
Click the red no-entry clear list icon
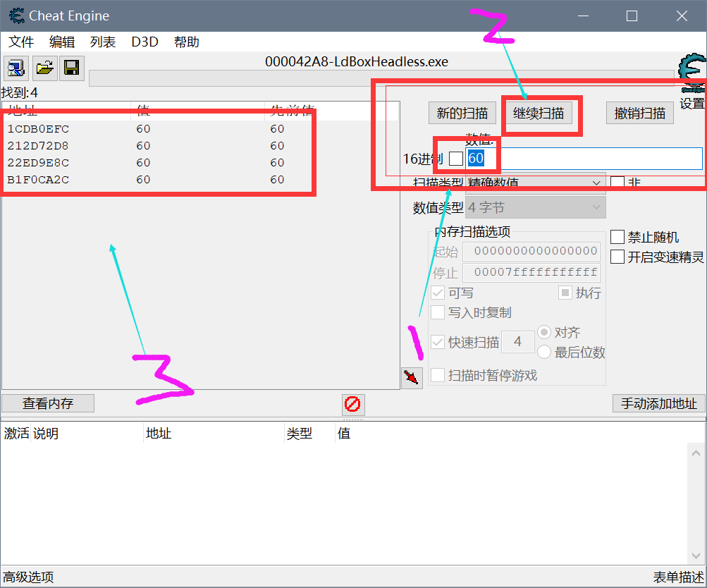pos(352,404)
